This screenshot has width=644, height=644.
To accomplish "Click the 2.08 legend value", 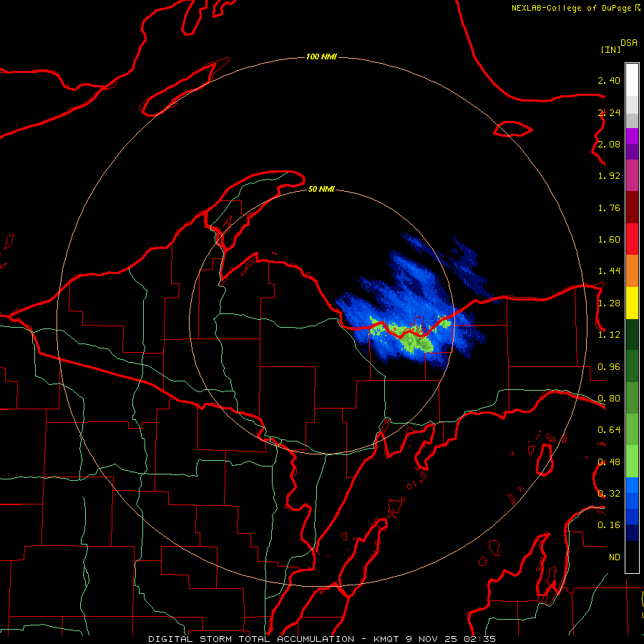I will (x=609, y=144).
